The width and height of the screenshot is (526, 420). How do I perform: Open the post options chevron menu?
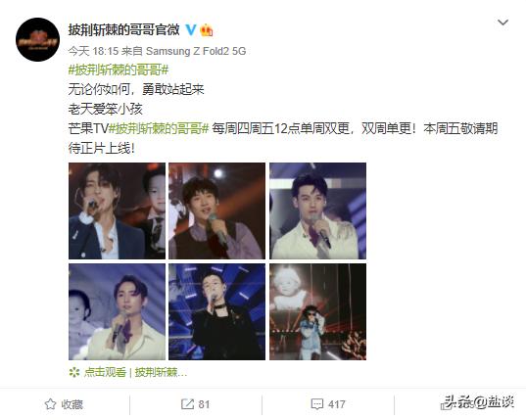(x=502, y=23)
